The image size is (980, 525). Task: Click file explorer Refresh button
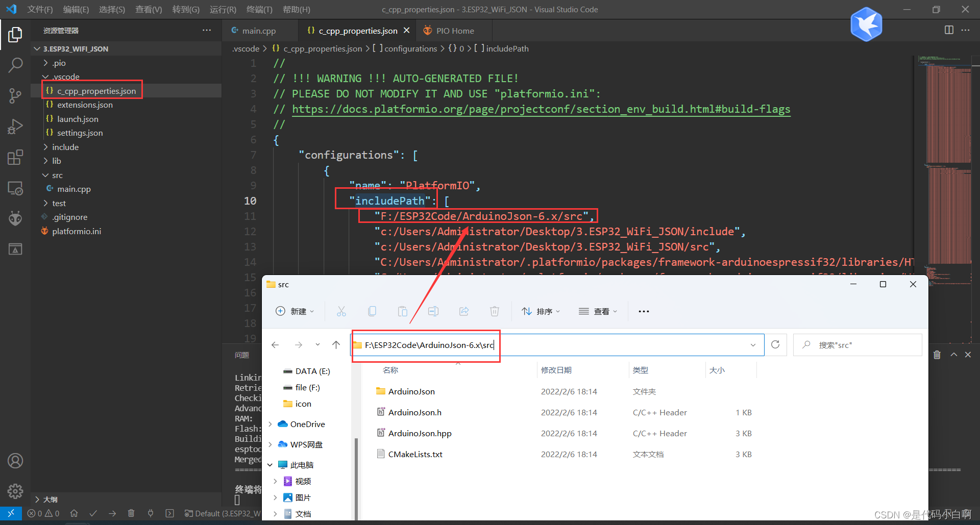tap(775, 345)
